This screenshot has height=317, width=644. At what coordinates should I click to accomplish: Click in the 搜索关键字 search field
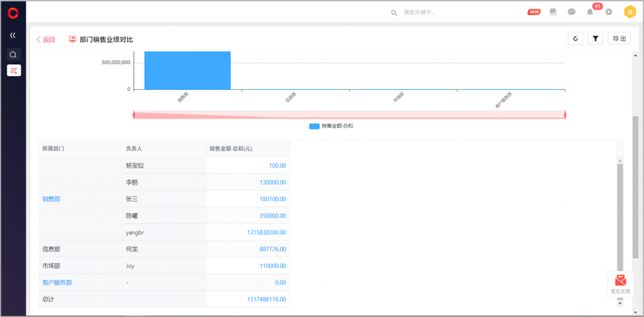[x=440, y=12]
